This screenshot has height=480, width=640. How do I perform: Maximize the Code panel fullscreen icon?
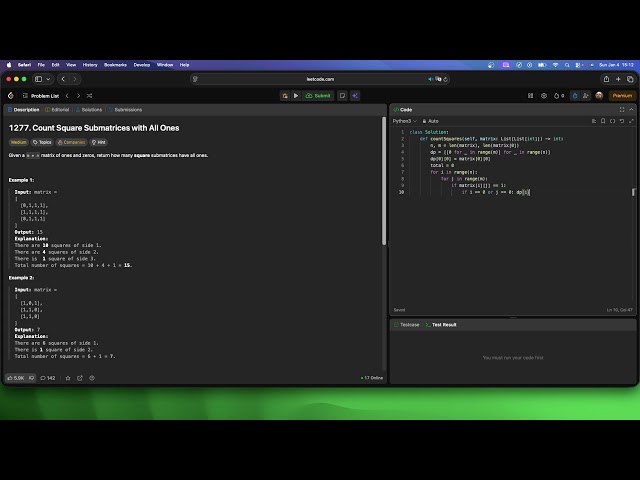tap(622, 110)
